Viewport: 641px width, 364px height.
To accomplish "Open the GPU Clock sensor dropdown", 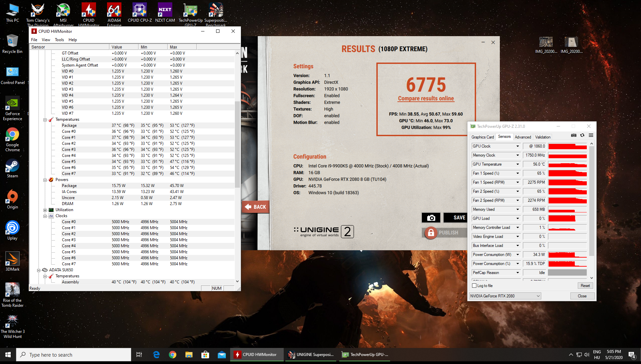I will point(518,146).
